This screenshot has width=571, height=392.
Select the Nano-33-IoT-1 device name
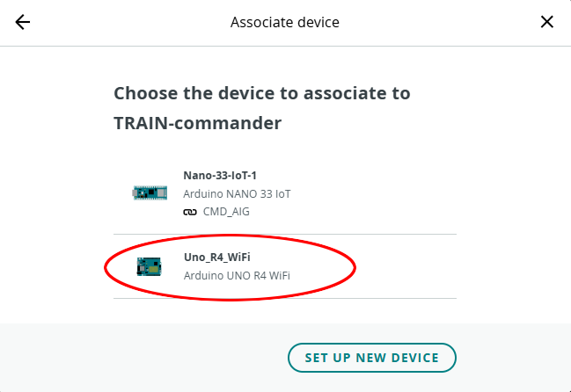219,175
